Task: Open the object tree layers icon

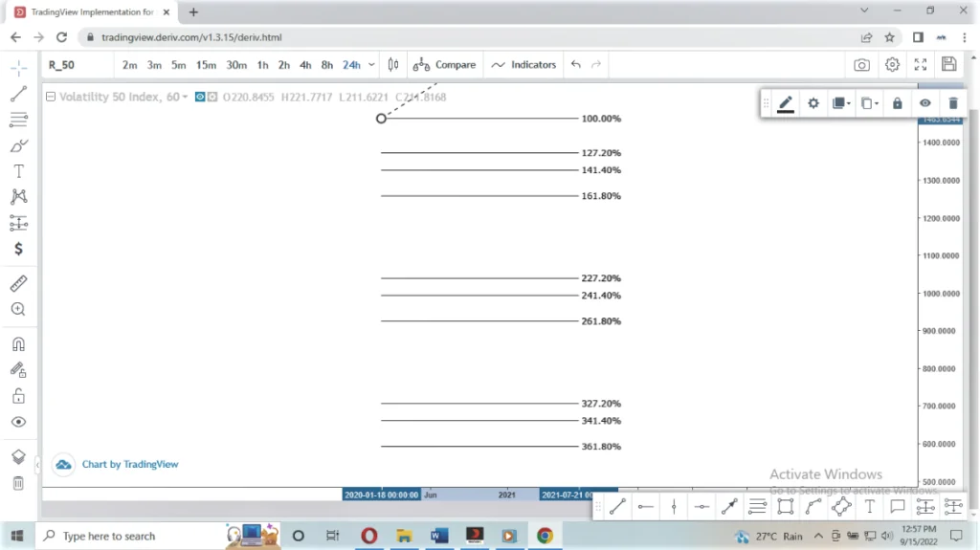Action: coord(19,457)
